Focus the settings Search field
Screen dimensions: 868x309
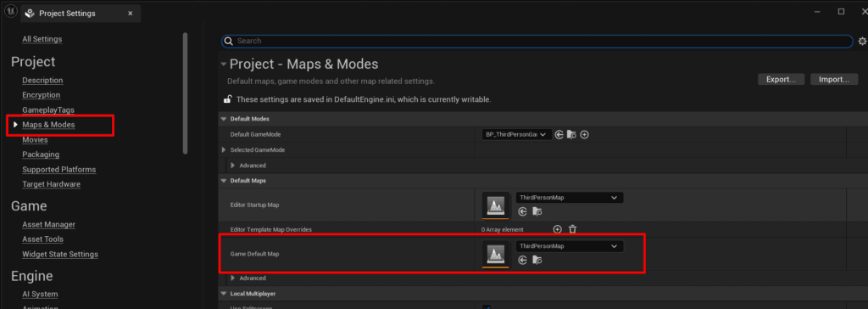(x=537, y=41)
